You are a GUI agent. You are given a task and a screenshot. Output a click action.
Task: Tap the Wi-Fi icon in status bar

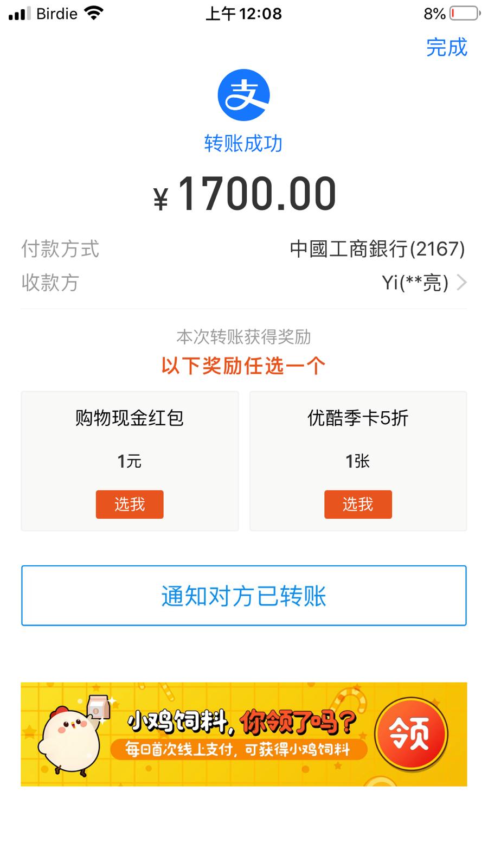pyautogui.click(x=94, y=13)
